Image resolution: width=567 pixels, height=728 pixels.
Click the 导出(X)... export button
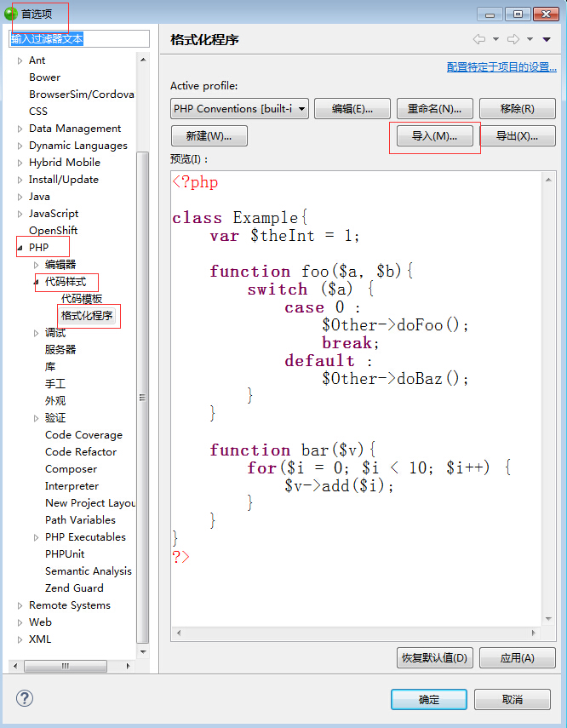point(517,136)
